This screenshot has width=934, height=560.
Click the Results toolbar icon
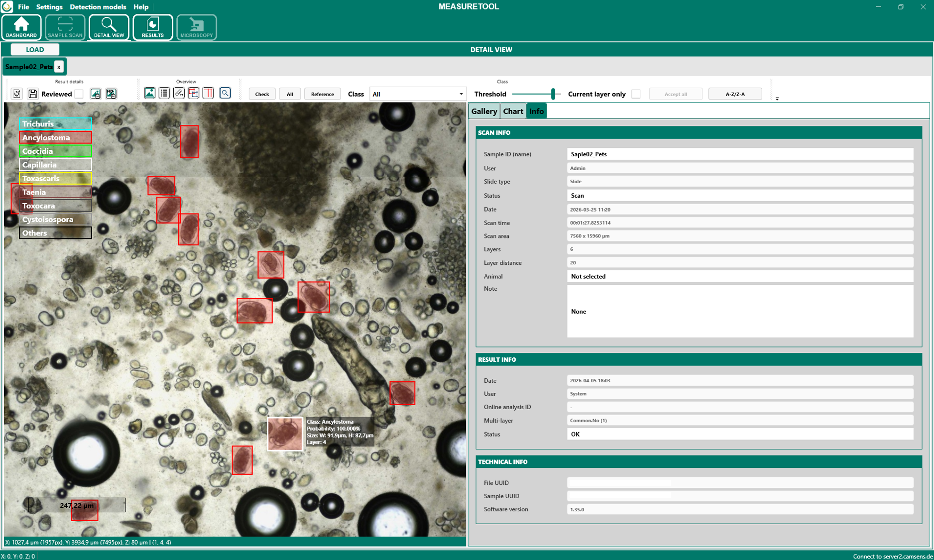click(152, 27)
